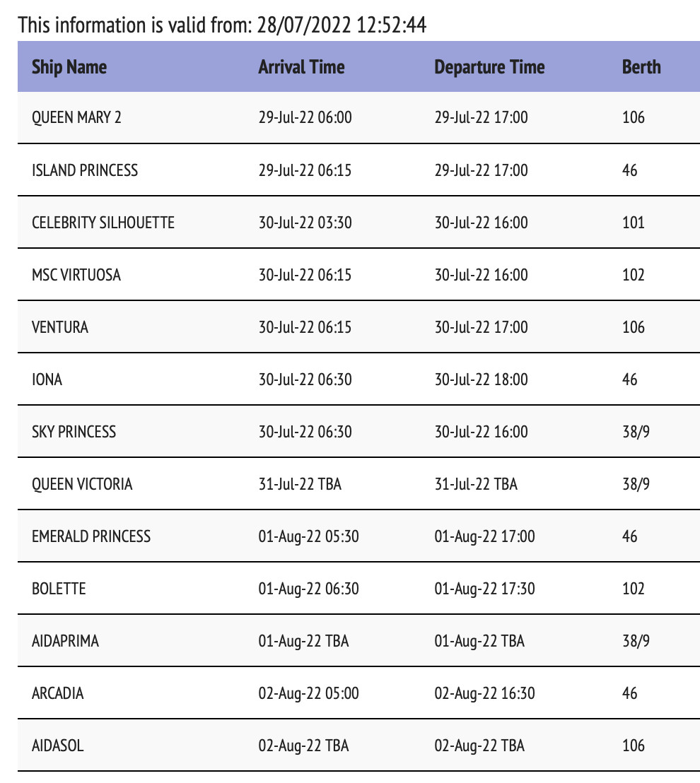
Task: Select the VENTURA ship entry
Action: (60, 327)
